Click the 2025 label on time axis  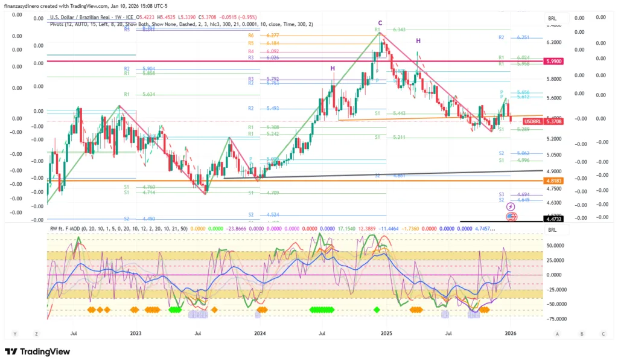coord(386,333)
